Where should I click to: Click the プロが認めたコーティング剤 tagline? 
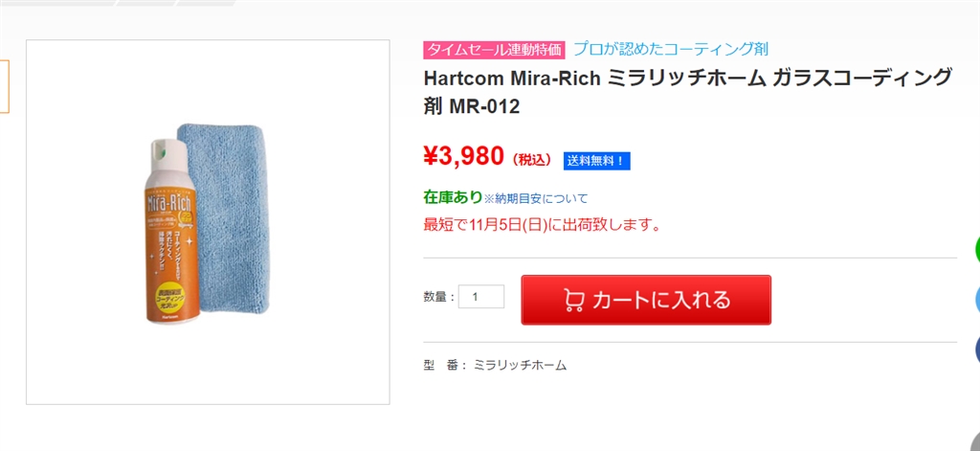coord(671,49)
